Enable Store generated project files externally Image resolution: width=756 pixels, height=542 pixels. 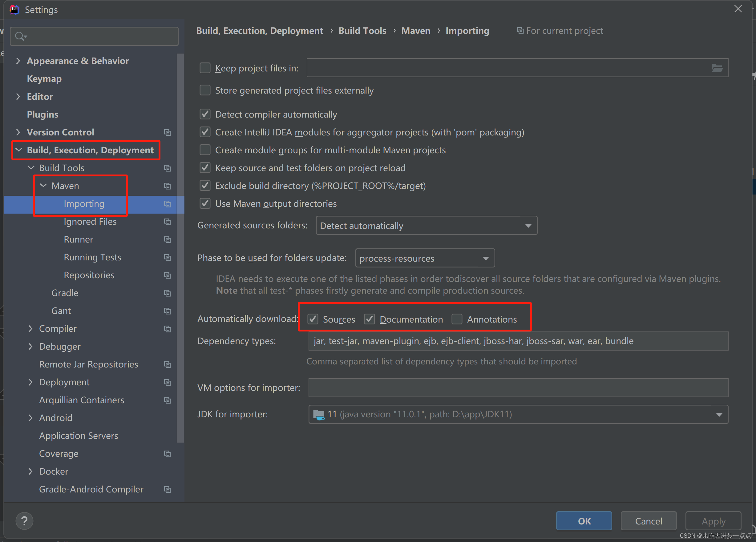205,90
